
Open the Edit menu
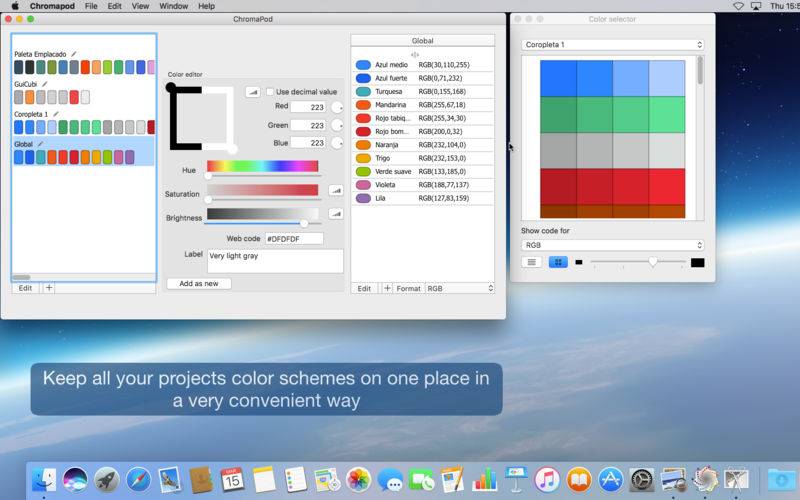[x=114, y=6]
